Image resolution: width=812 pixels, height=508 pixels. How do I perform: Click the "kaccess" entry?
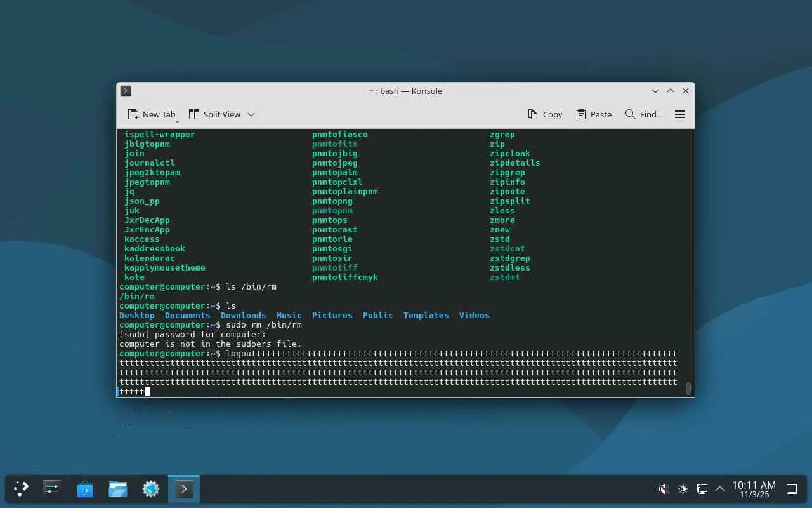(x=142, y=239)
